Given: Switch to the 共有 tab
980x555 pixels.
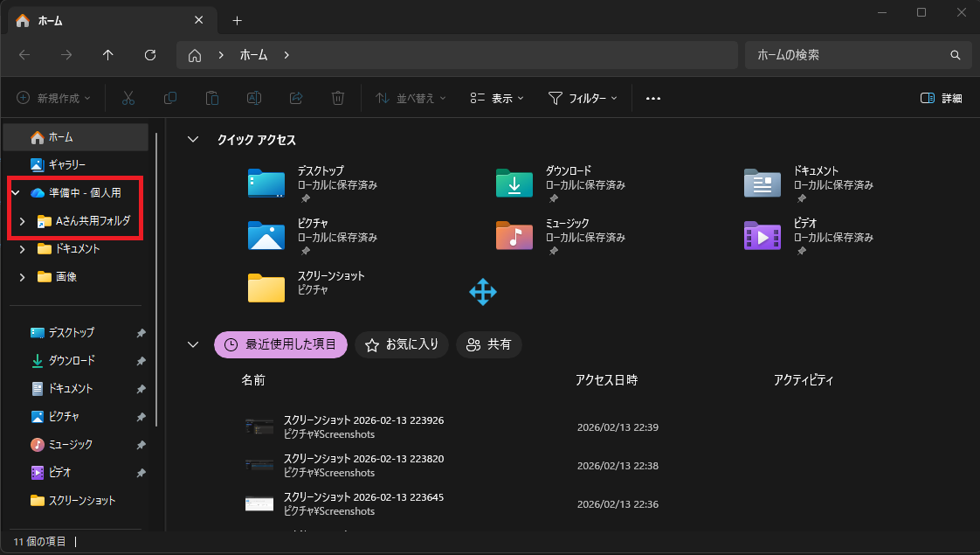Looking at the screenshot, I should 489,345.
